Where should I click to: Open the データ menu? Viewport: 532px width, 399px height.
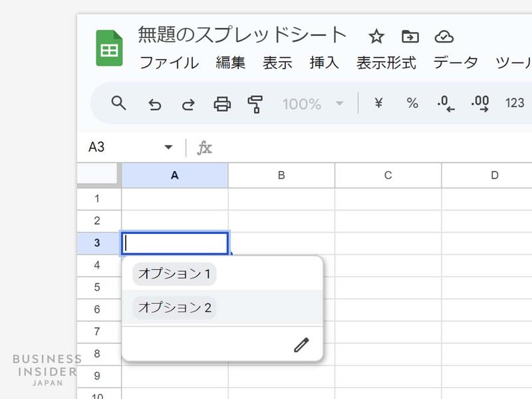(x=456, y=63)
